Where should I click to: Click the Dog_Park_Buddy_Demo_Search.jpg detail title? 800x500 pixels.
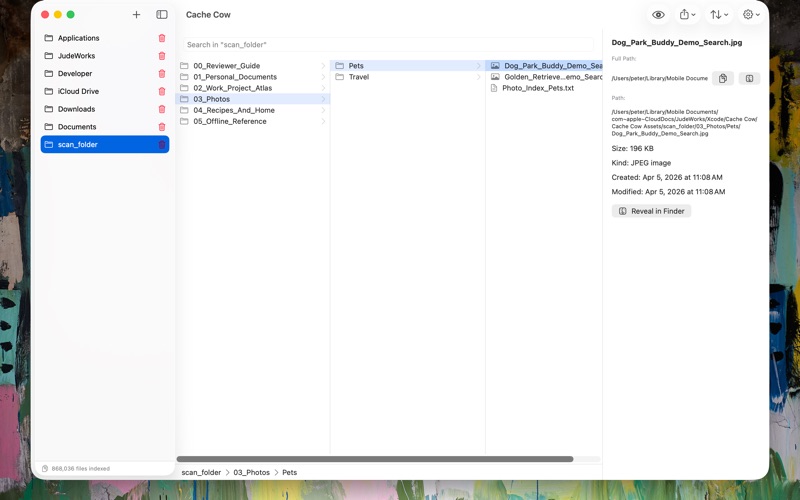[677, 42]
